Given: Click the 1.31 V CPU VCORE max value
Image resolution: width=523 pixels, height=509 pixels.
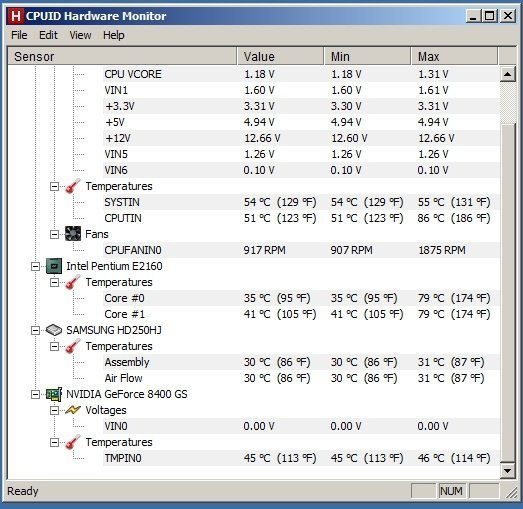Looking at the screenshot, I should tap(433, 74).
